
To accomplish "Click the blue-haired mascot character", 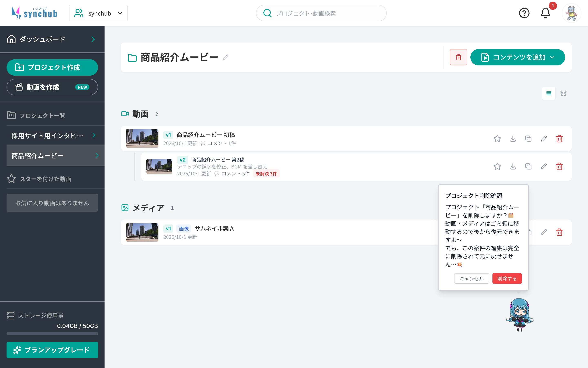I will (520, 315).
